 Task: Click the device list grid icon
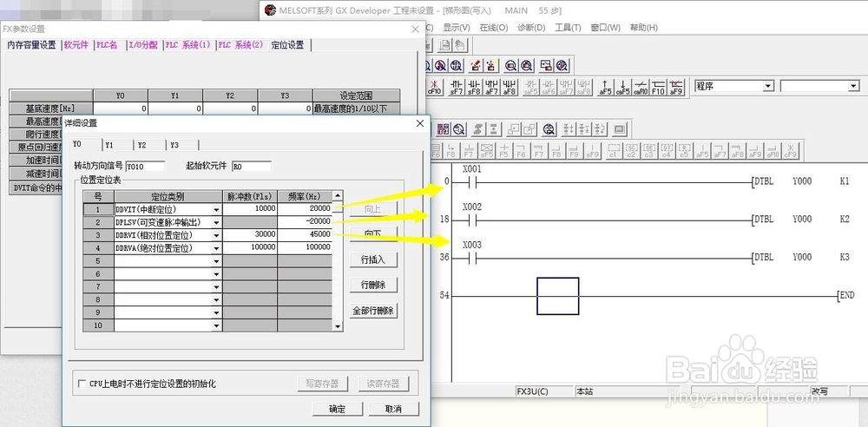443,129
